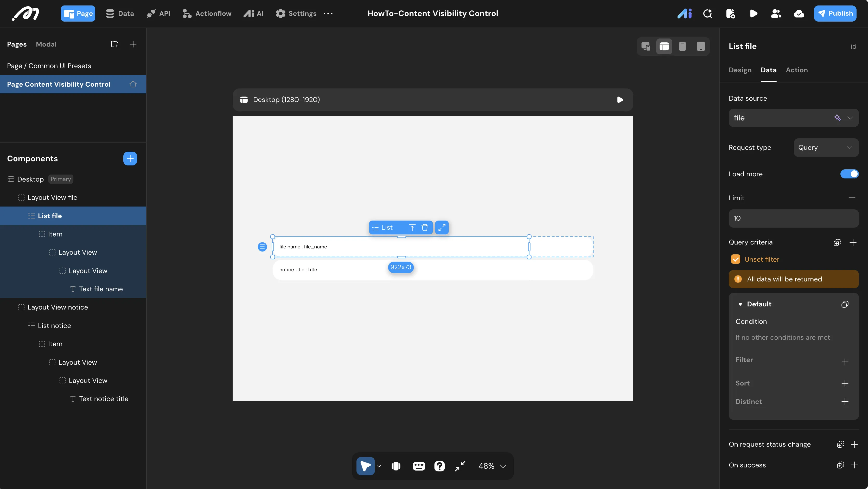Select the mobile phone viewport icon
This screenshot has width=868, height=489.
pyautogui.click(x=682, y=46)
